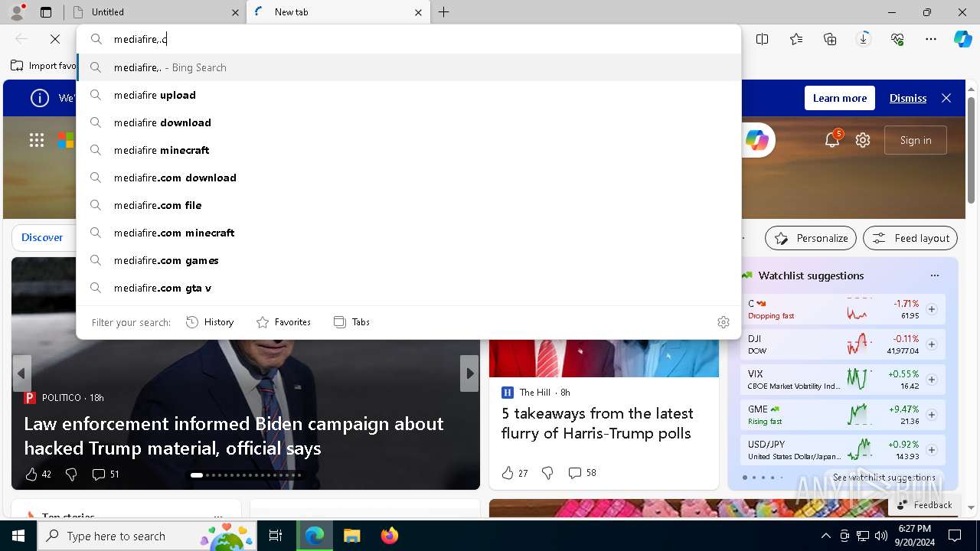Open the Favorites star icon

796,39
